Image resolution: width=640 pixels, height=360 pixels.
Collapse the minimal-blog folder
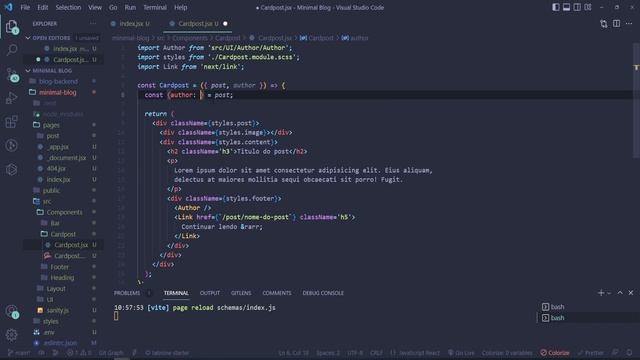click(58, 92)
